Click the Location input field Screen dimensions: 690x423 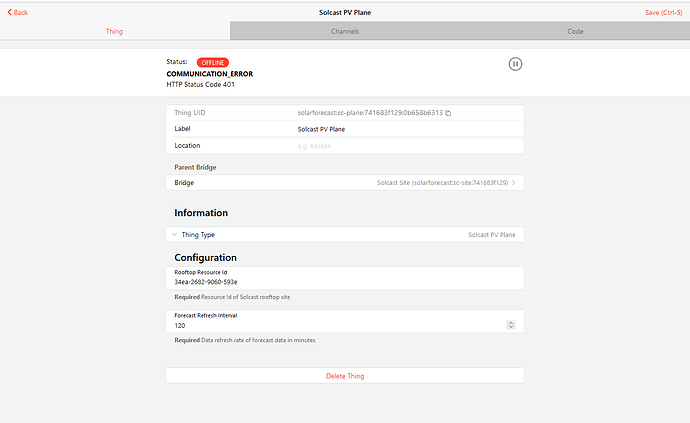407,146
